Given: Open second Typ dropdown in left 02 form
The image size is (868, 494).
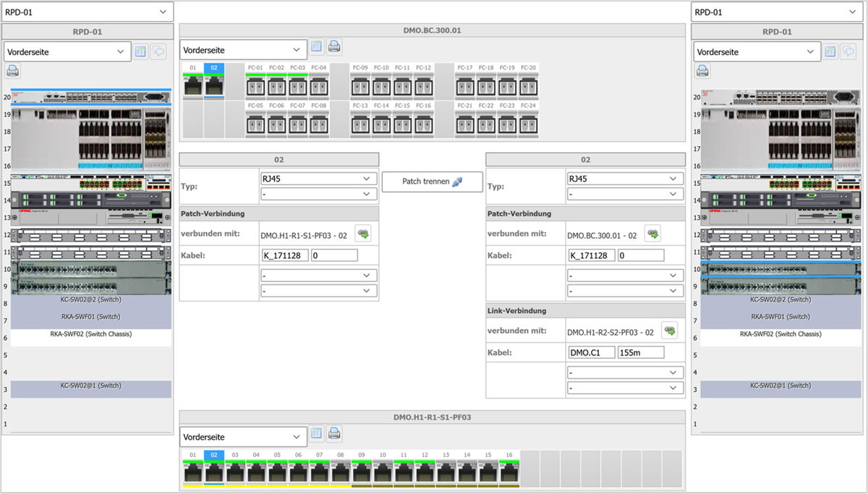Looking at the screenshot, I should tap(318, 194).
